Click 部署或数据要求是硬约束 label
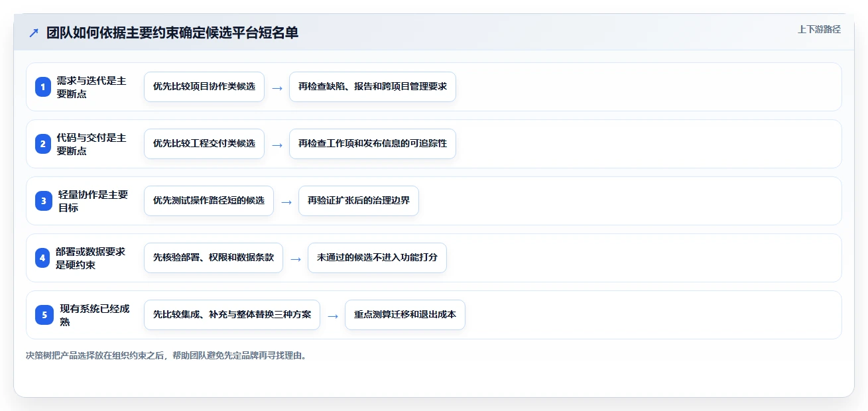The image size is (868, 411). click(x=91, y=258)
